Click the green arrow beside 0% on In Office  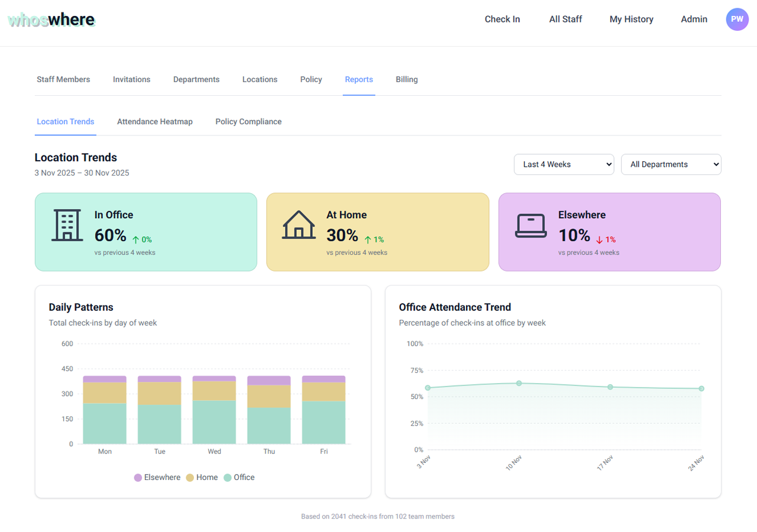pyautogui.click(x=135, y=240)
